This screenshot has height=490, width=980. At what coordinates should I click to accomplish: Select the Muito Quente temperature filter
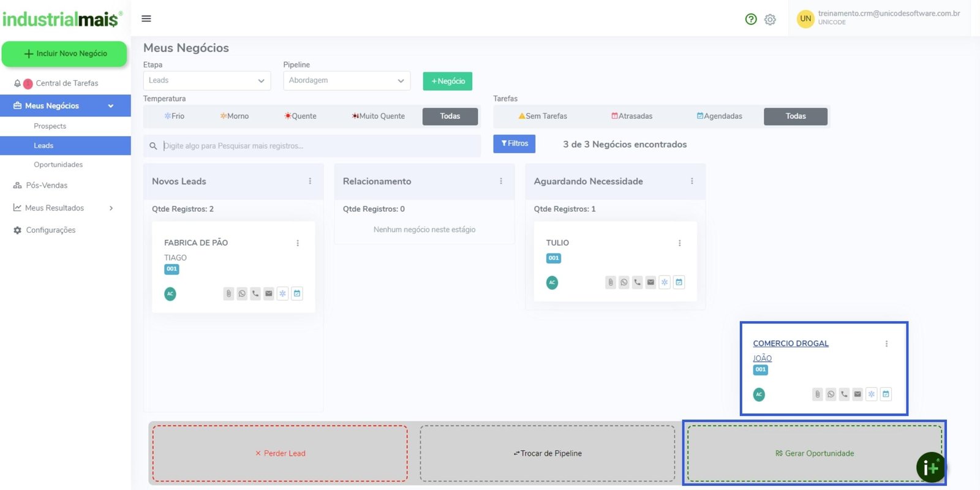[x=378, y=116]
